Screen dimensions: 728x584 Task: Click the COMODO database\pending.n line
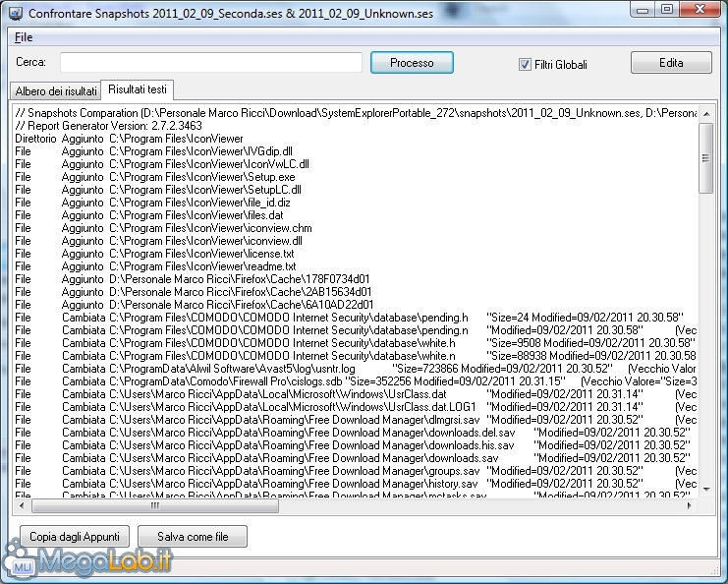(x=356, y=330)
